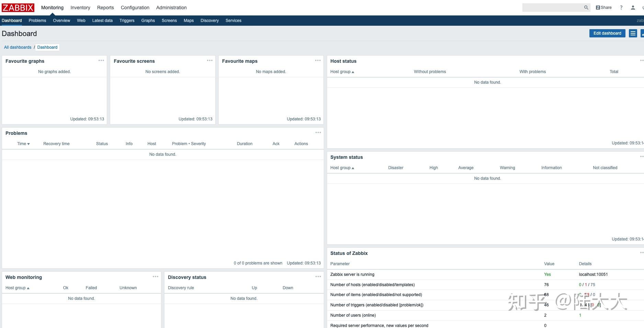Open the Reports menu

click(x=105, y=8)
